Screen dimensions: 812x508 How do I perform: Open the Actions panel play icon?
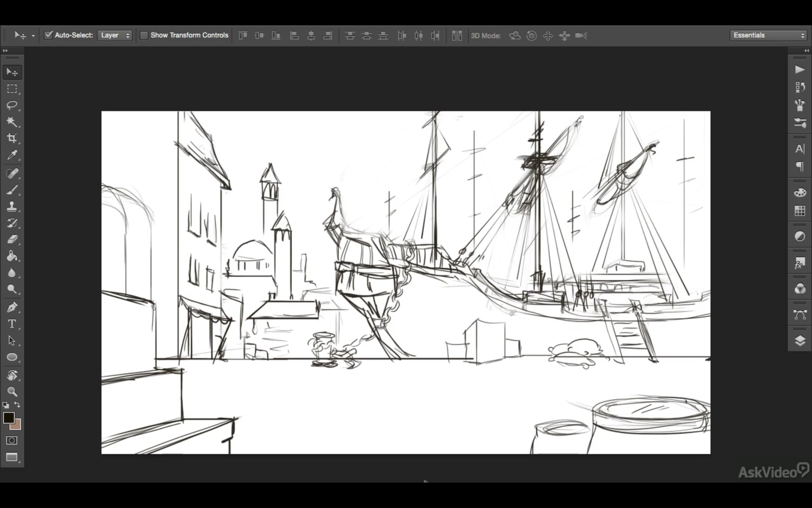pyautogui.click(x=800, y=70)
